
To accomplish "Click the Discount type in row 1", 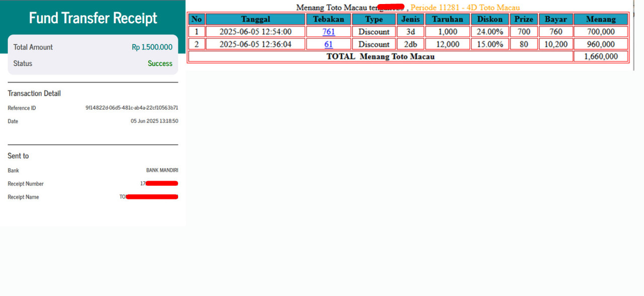I will pos(374,32).
